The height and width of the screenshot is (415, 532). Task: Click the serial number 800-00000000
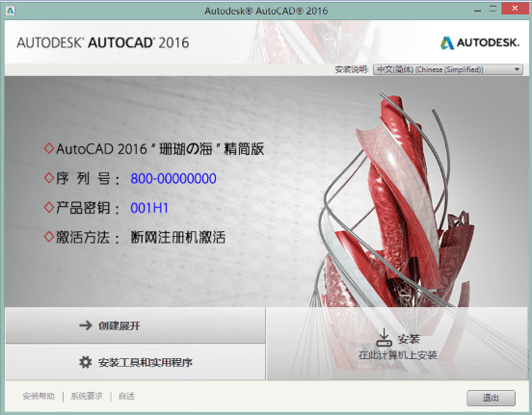coord(173,179)
